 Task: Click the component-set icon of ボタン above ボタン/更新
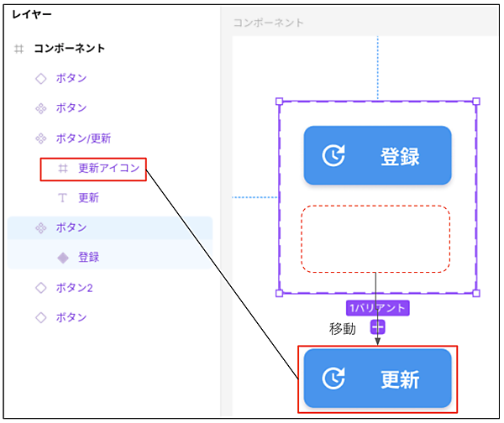click(41, 108)
